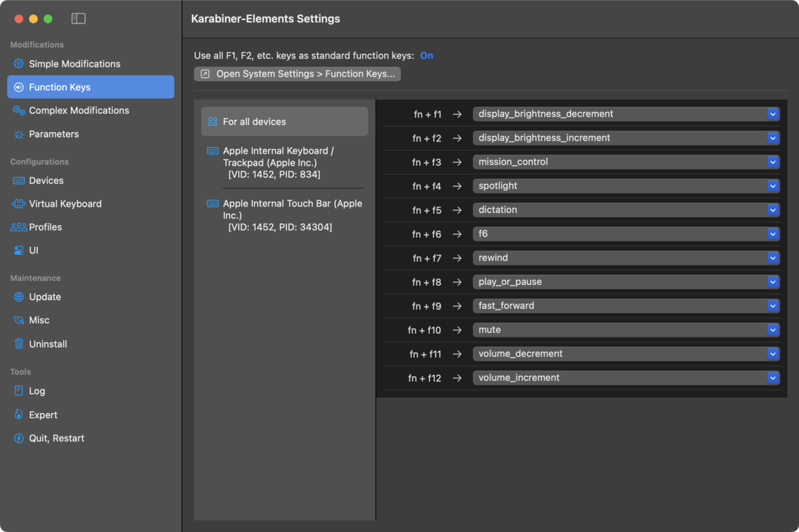This screenshot has height=532, width=799.
Task: Click the Profiles people icon
Action: pos(19,227)
